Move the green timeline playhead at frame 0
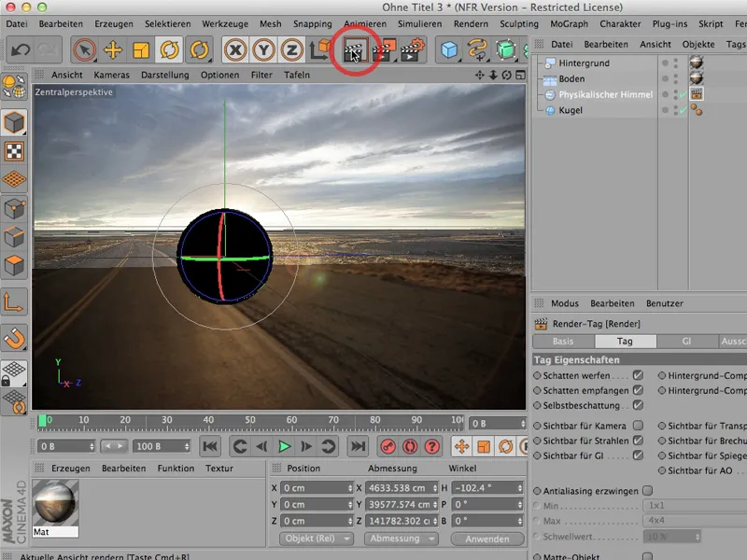Screen dimensions: 747x560 coord(42,421)
